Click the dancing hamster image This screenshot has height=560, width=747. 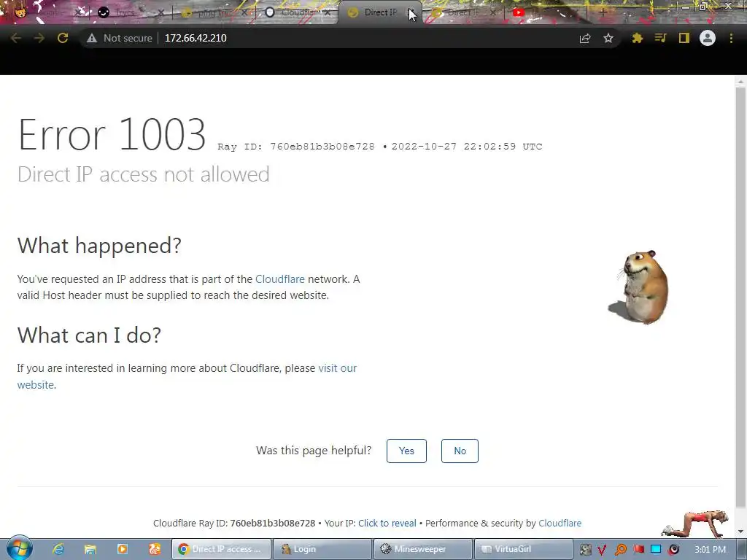638,287
